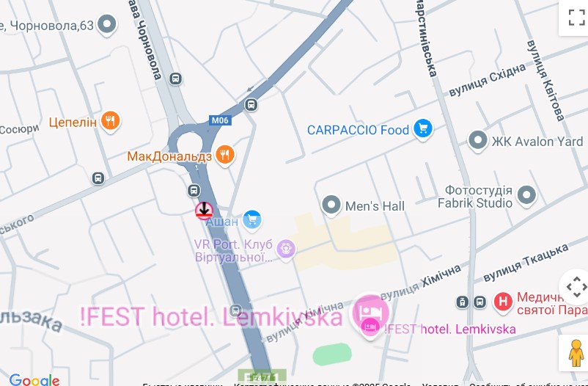
Task: Click the red down-arrow marker near Ашан
Action: pos(204,211)
